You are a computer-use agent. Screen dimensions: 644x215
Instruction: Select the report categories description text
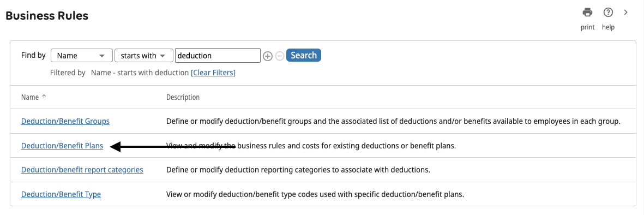tap(298, 170)
